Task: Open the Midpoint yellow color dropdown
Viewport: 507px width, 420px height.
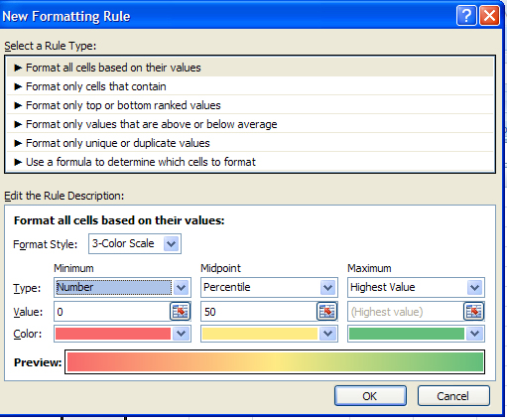Action: click(327, 334)
